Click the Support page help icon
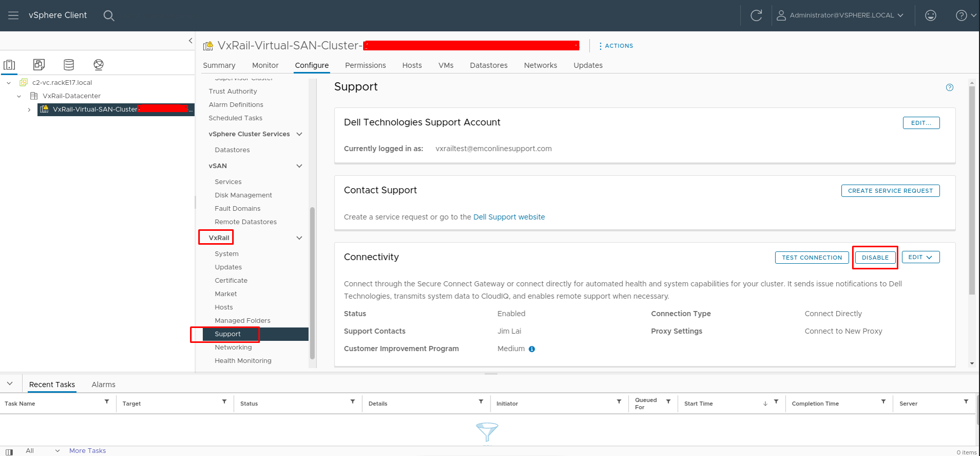980x456 pixels. [x=950, y=87]
